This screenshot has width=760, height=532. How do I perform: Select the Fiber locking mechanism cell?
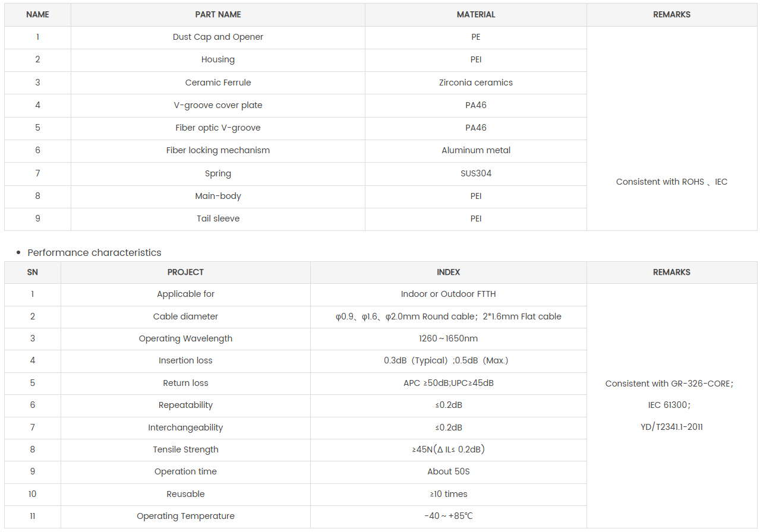[x=218, y=150]
